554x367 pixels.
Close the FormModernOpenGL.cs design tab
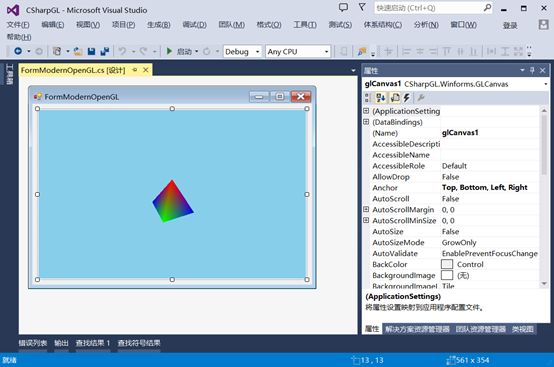click(x=146, y=70)
